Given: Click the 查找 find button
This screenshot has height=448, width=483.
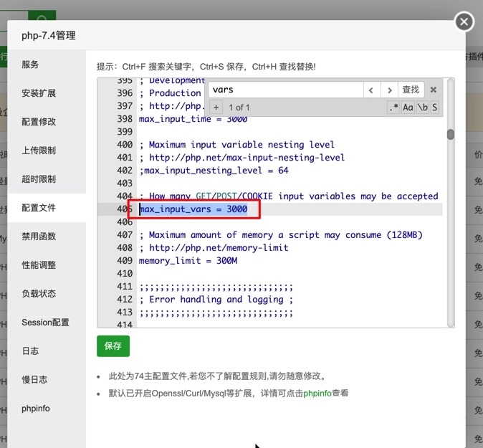Looking at the screenshot, I should click(411, 90).
